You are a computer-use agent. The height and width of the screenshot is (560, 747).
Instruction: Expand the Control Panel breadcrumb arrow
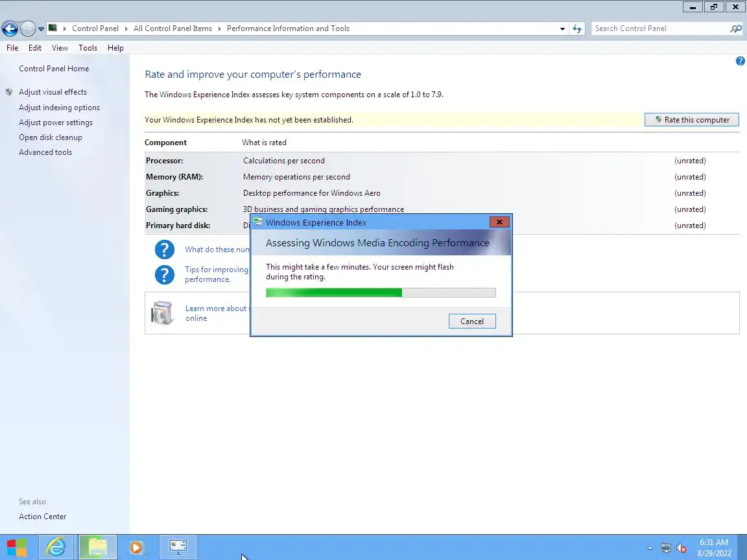pyautogui.click(x=126, y=29)
